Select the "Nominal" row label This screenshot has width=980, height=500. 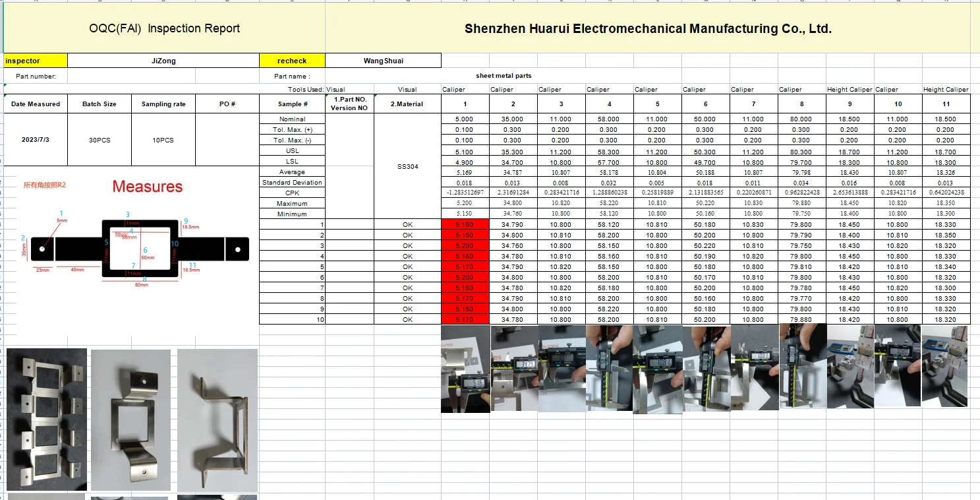point(292,119)
